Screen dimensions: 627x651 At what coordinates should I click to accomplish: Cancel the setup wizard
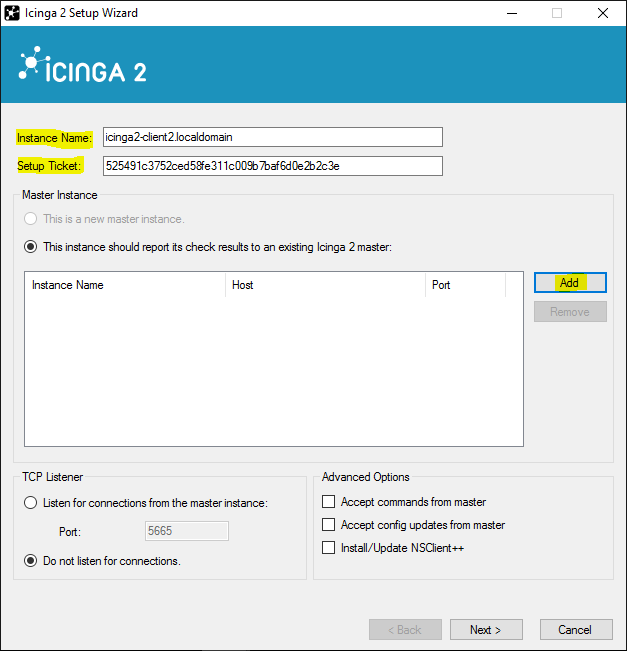click(576, 630)
